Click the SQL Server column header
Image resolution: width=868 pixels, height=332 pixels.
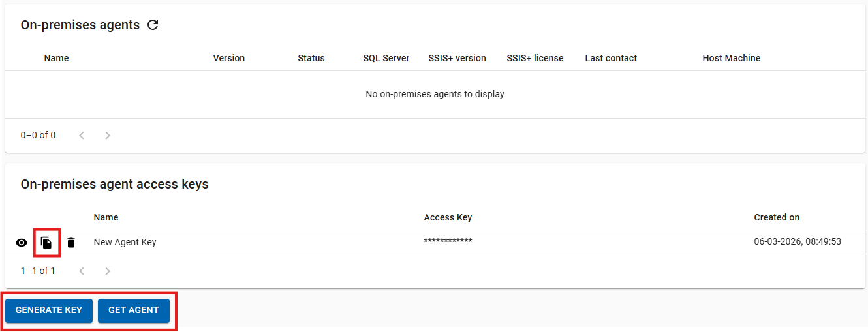click(x=386, y=58)
